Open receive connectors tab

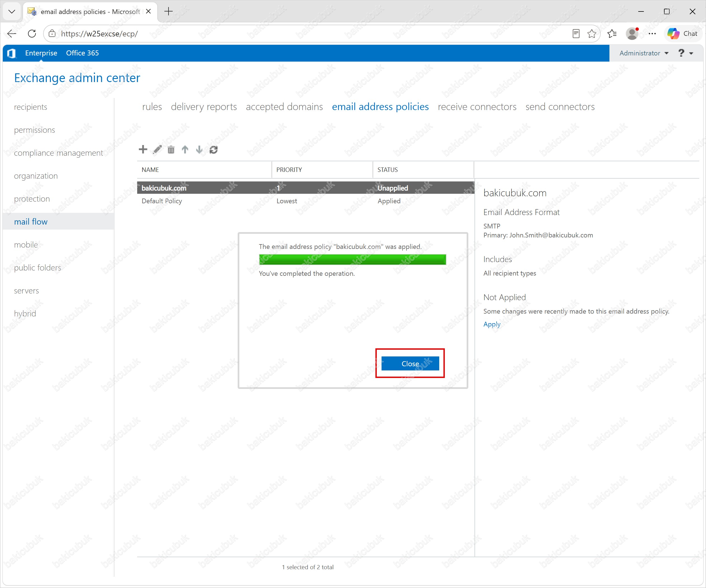tap(477, 107)
